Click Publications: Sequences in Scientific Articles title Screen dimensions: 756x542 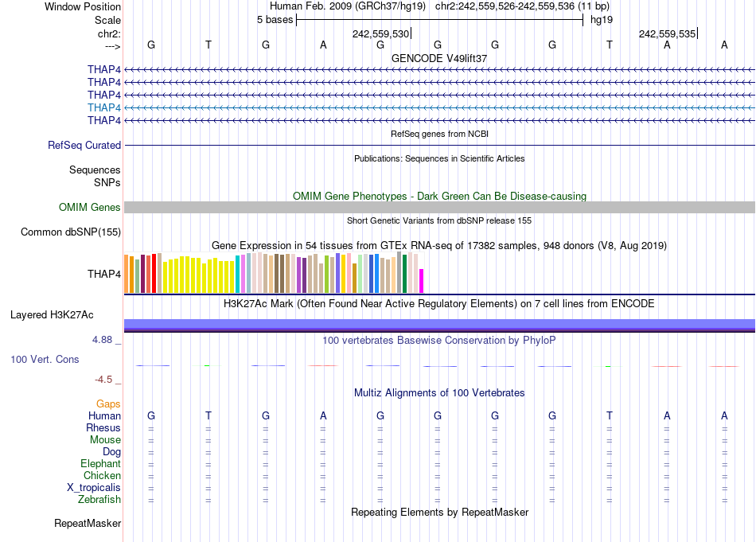(439, 158)
